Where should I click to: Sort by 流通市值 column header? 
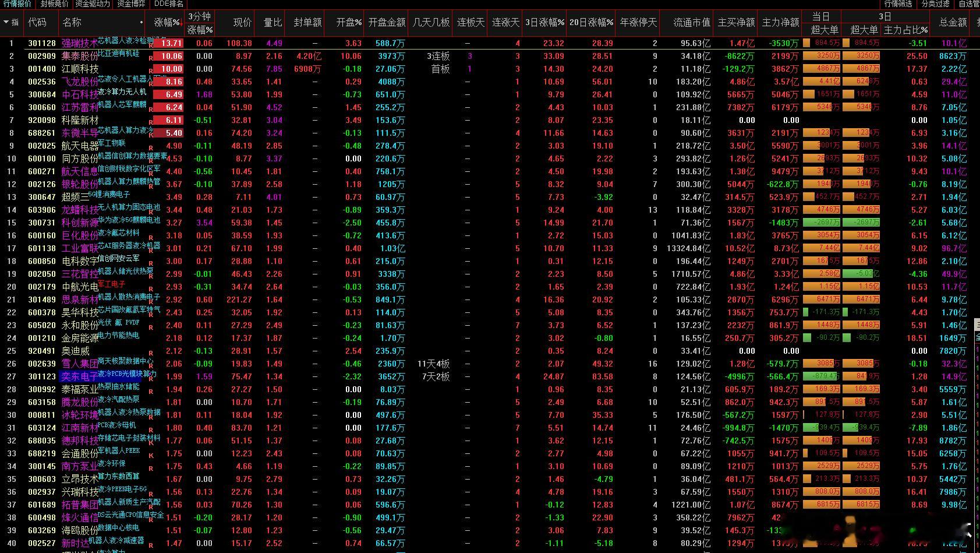point(692,22)
